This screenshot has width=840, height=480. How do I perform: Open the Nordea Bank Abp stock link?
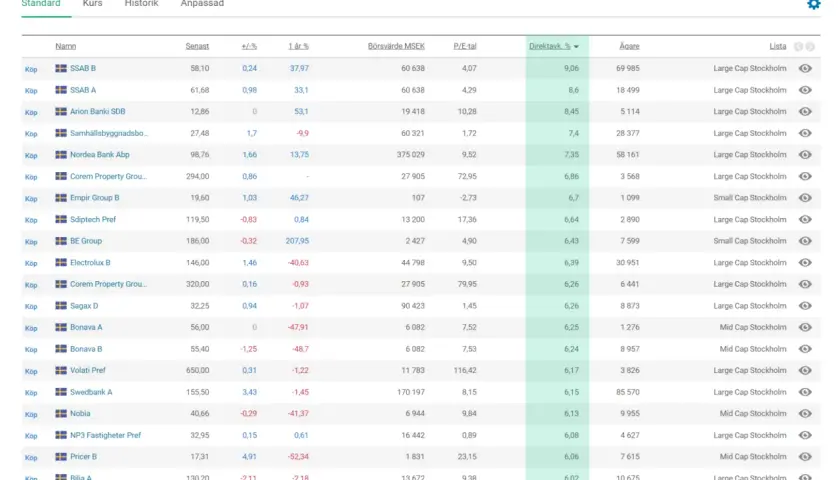click(100, 154)
